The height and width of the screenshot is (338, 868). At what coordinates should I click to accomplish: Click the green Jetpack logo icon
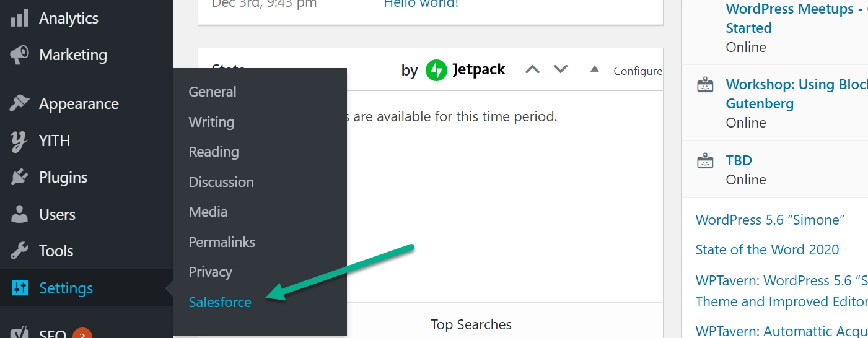tap(436, 70)
